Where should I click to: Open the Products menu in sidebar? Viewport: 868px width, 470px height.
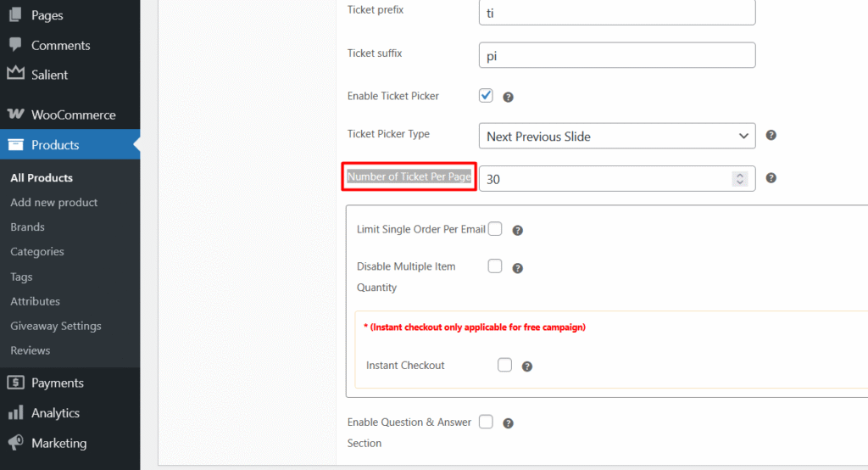pyautogui.click(x=55, y=145)
